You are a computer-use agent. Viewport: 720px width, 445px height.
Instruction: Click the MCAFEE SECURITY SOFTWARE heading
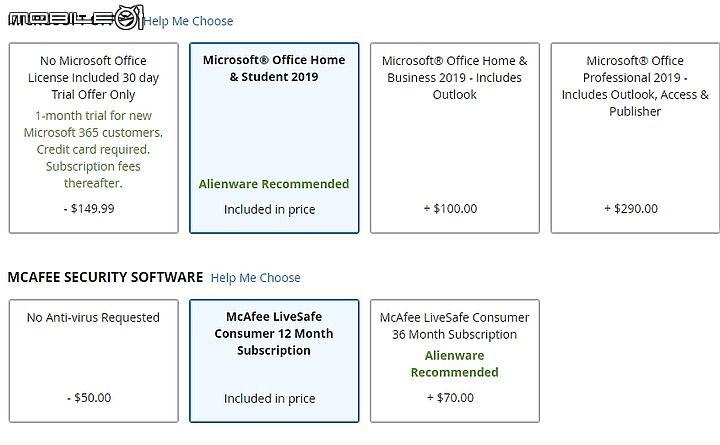pos(105,277)
